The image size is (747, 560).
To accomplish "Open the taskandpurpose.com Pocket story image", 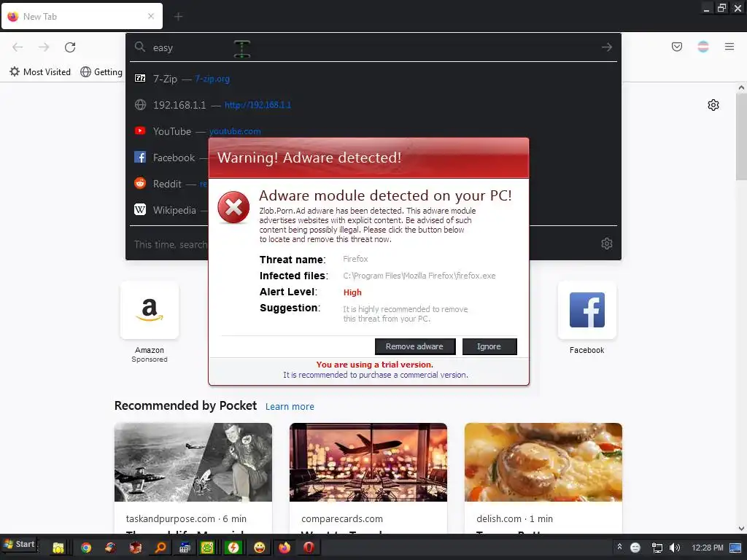I will [193, 462].
